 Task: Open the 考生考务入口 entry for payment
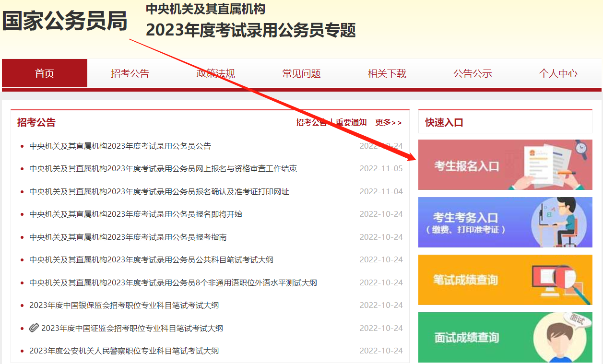point(505,222)
